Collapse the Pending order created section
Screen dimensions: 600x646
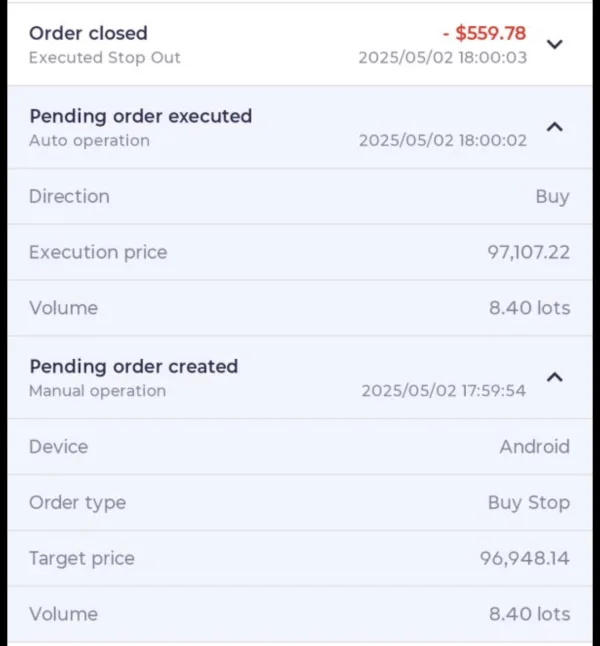pyautogui.click(x=556, y=377)
